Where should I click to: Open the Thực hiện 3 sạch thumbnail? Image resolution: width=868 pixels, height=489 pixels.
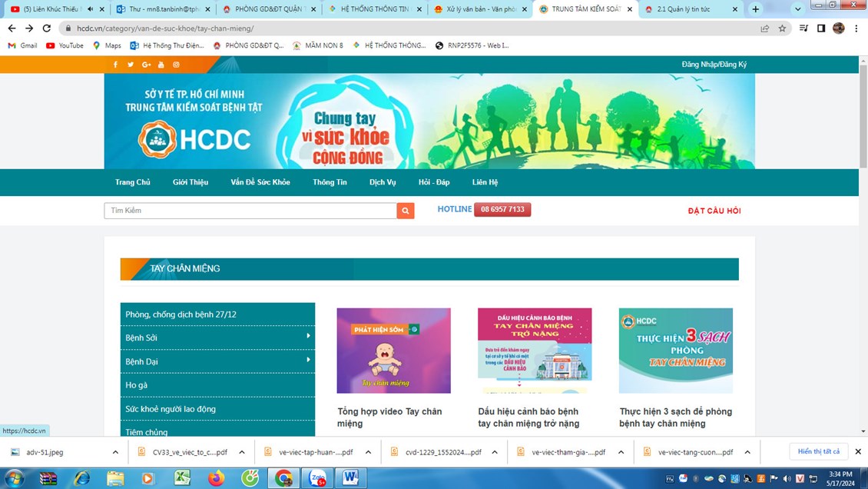[x=675, y=351]
